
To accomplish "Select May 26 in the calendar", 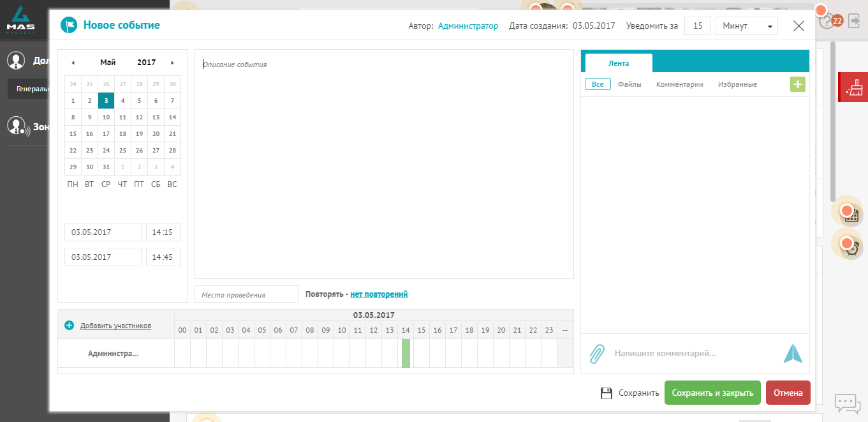I will [x=139, y=151].
